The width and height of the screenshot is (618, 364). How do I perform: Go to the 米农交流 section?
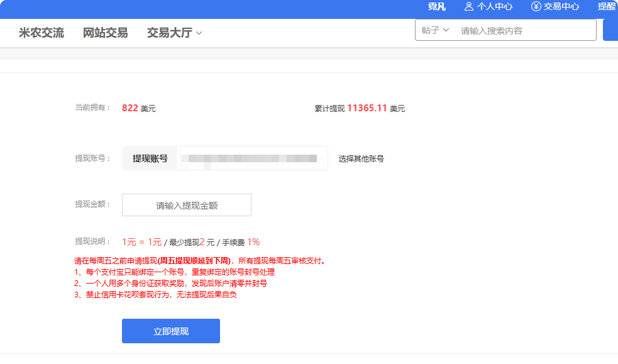click(x=41, y=33)
